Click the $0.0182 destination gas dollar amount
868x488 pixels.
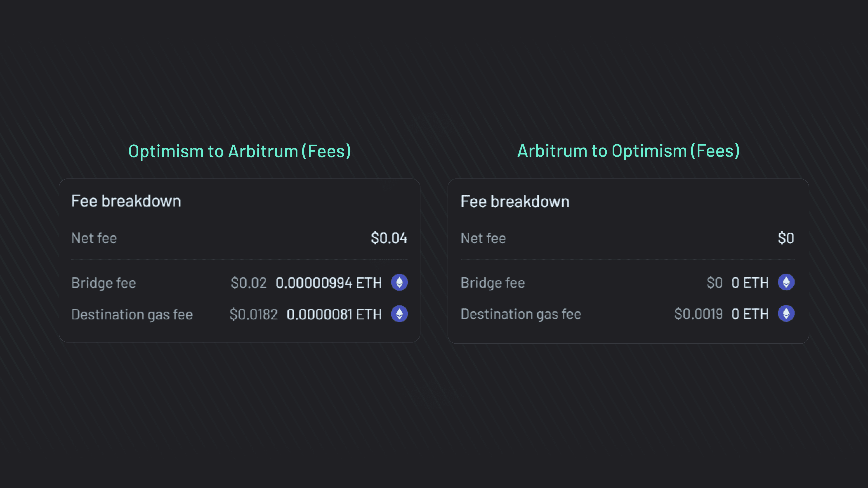(x=253, y=314)
